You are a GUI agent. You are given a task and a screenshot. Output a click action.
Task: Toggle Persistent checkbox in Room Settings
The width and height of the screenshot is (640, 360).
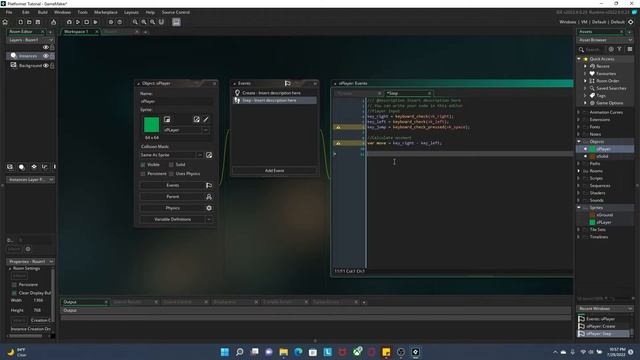[14, 284]
